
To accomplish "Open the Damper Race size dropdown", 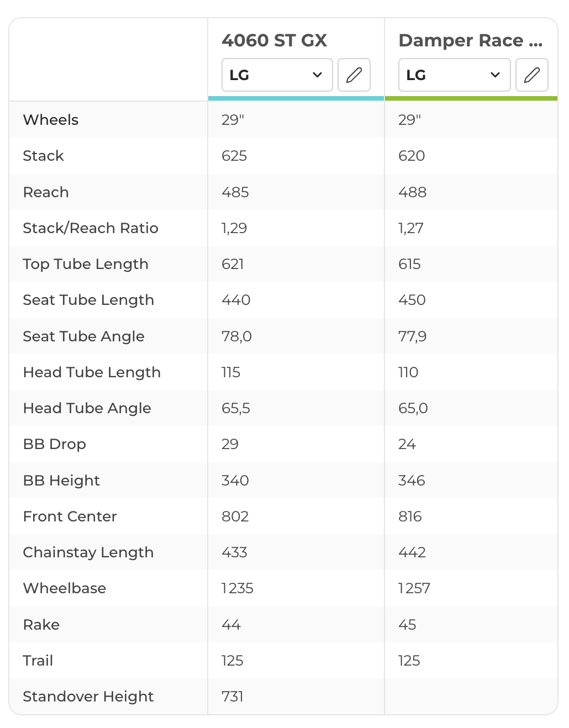I will [x=454, y=75].
